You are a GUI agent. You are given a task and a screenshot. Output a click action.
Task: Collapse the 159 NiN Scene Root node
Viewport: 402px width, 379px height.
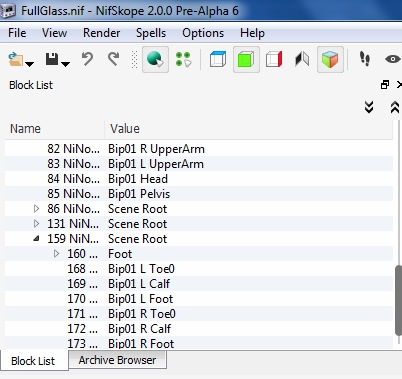[x=36, y=238]
